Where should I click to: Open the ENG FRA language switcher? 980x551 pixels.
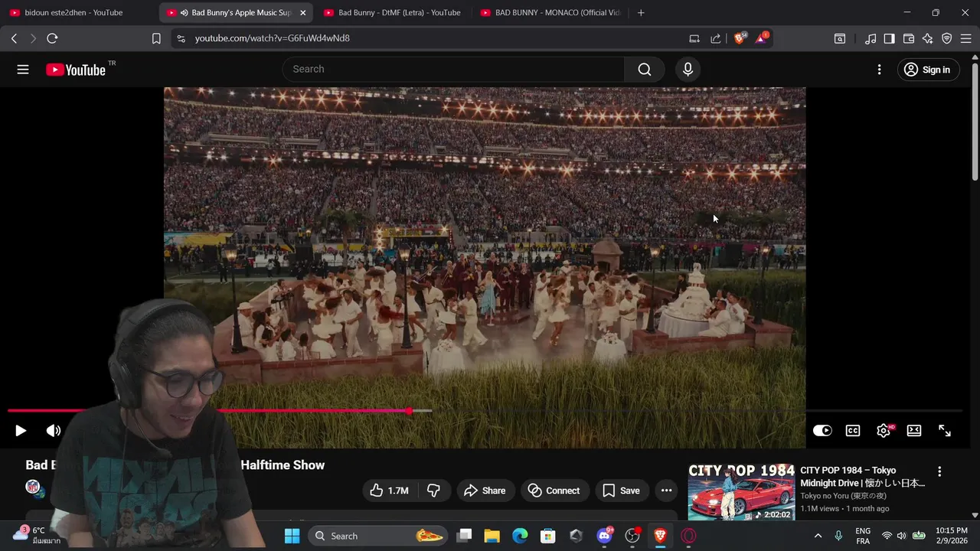[863, 536]
